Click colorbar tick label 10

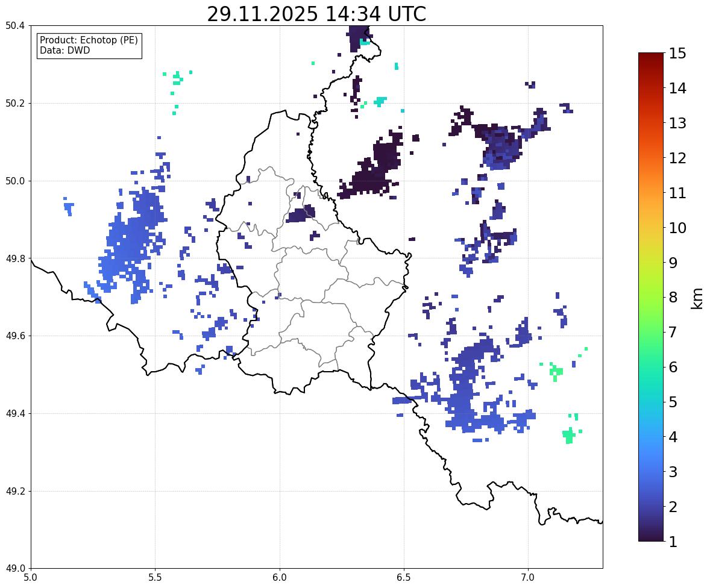click(677, 228)
